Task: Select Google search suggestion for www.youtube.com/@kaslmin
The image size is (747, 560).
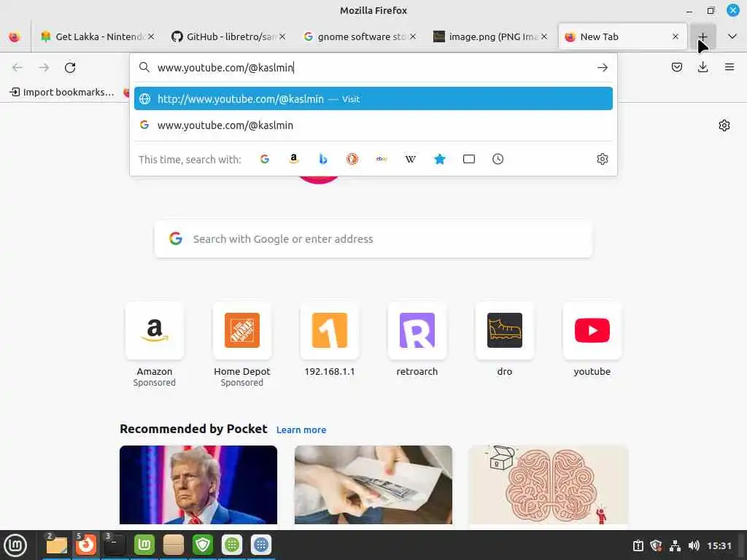Action: pos(373,125)
